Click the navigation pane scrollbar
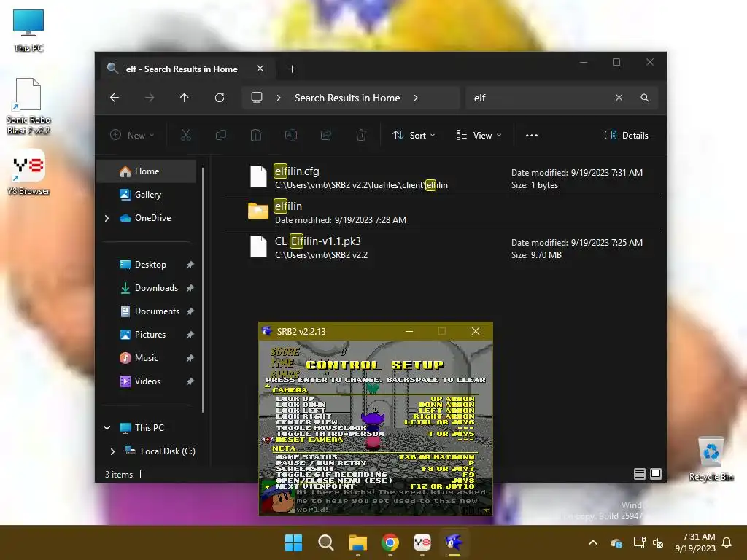The width and height of the screenshot is (747, 560). [x=203, y=289]
